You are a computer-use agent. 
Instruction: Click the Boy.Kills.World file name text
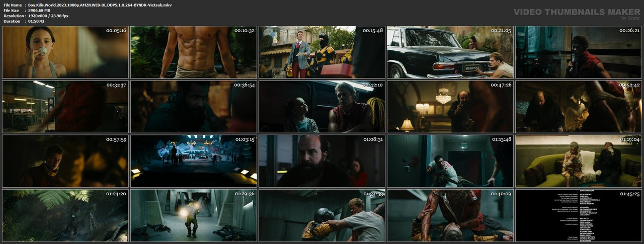pyautogui.click(x=100, y=5)
